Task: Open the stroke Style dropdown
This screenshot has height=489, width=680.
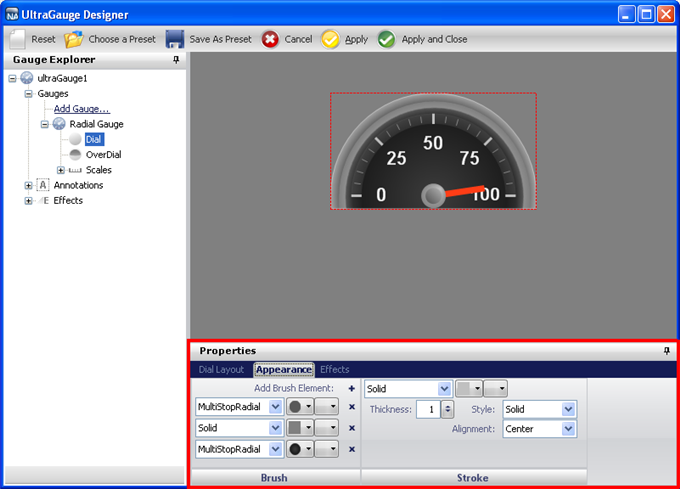Action: click(x=569, y=409)
